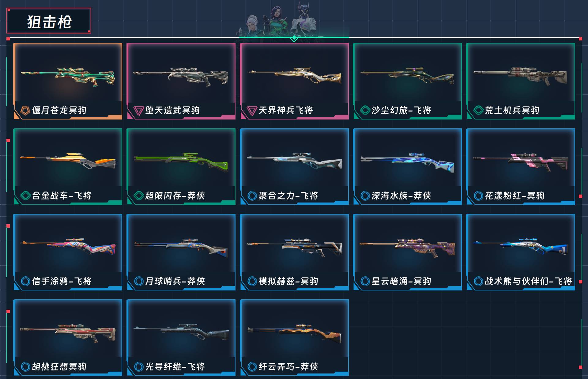Click the blue circle icon beside 纤云弄巧-莽侠
588x379 pixels.
pyautogui.click(x=252, y=367)
